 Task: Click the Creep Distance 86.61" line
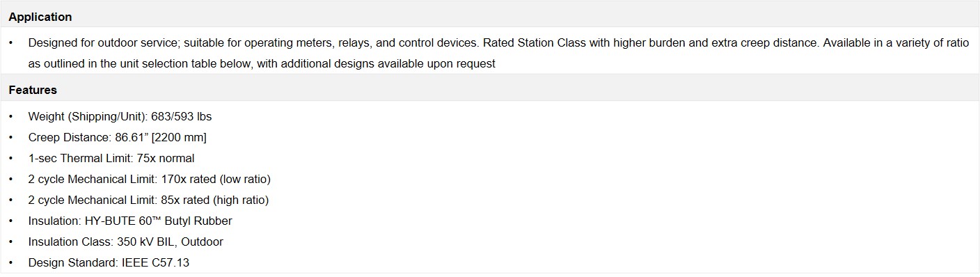(117, 137)
